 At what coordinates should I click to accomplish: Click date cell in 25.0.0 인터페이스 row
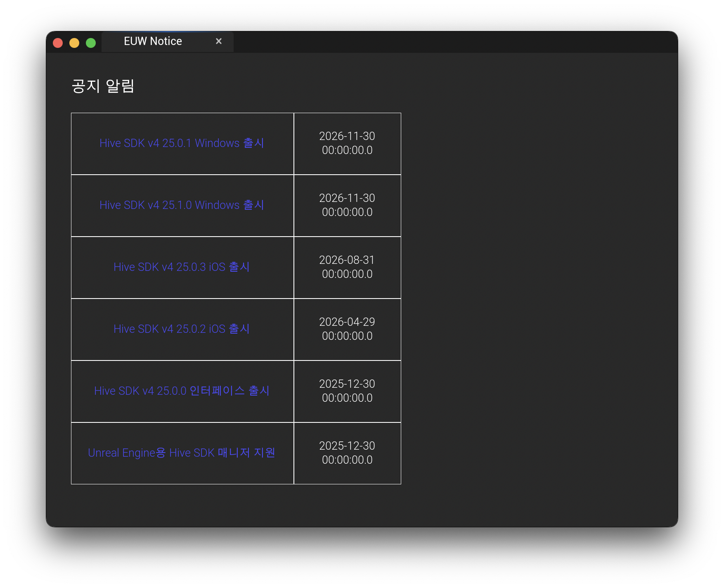(347, 391)
